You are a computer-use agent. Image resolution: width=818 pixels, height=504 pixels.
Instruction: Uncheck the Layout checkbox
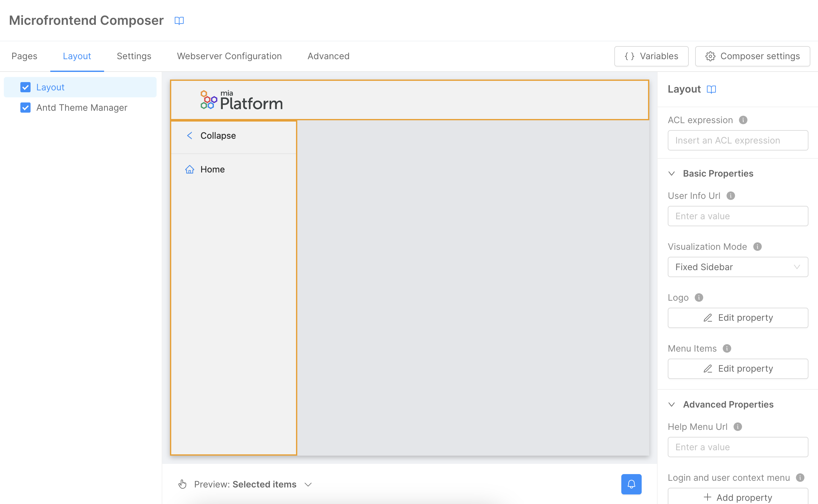click(x=26, y=87)
